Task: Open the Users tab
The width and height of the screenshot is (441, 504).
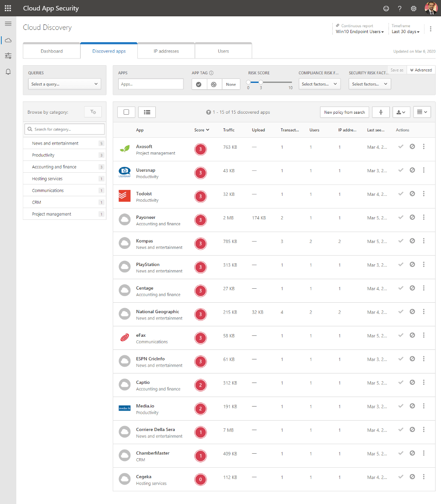Action: point(223,51)
